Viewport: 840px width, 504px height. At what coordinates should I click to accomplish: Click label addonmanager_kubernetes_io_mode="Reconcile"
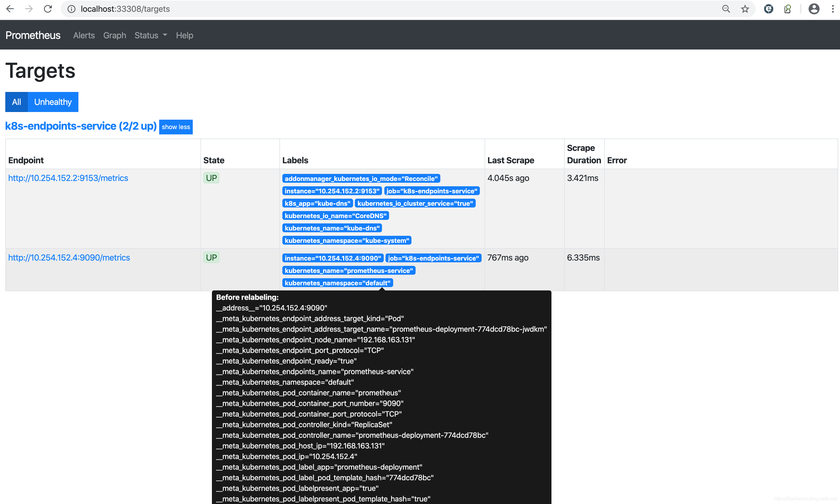click(x=361, y=179)
